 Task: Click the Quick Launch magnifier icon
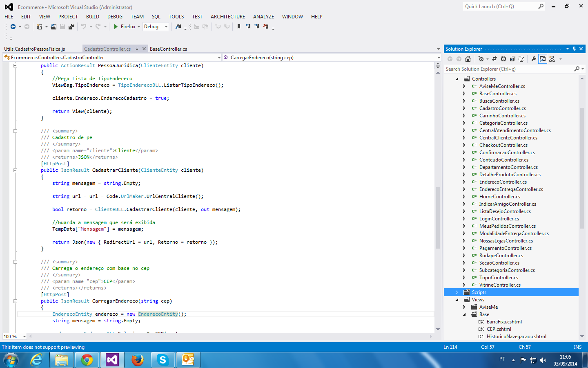[541, 7]
